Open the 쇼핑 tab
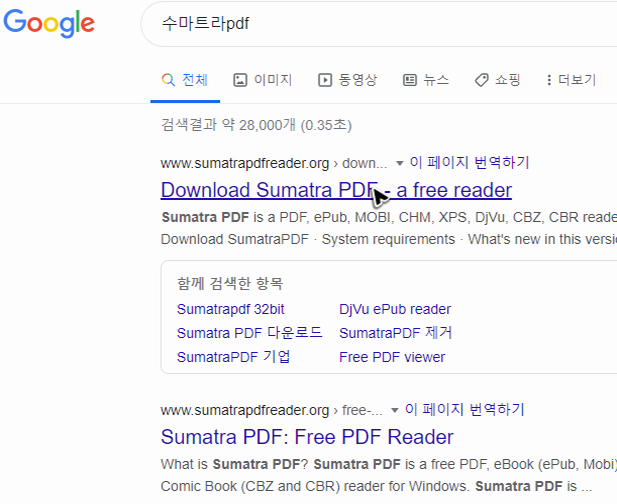The height and width of the screenshot is (504, 617). tap(497, 80)
